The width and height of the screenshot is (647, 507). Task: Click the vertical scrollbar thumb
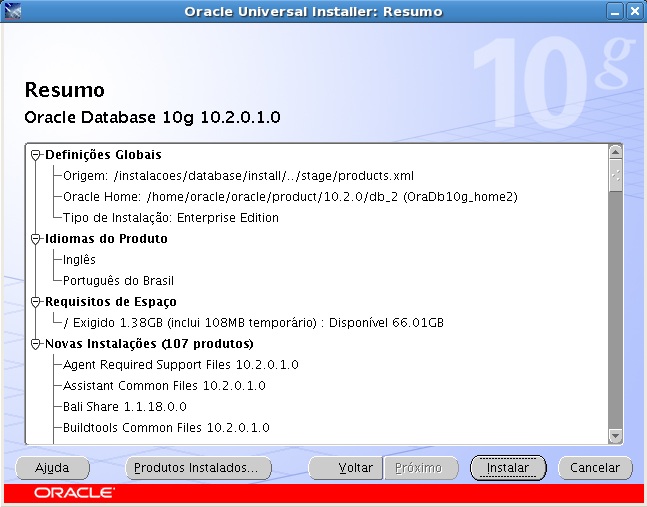(x=615, y=175)
